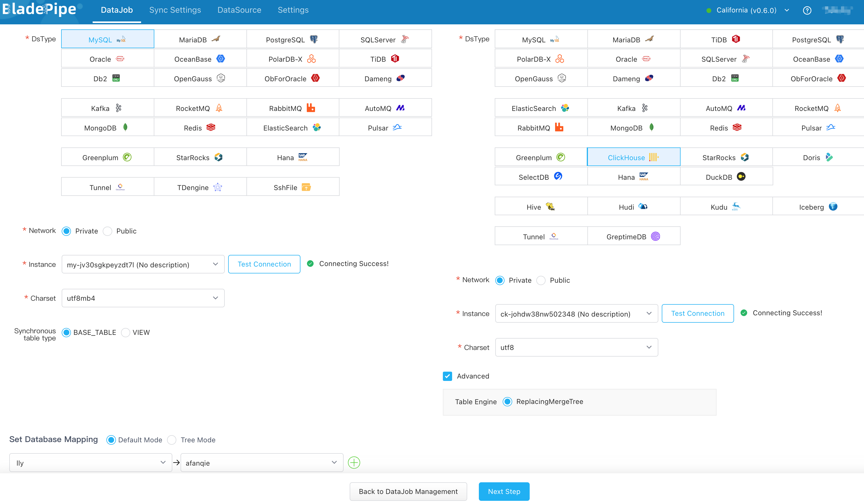Choose Kafka as the source DsType
This screenshot has height=504, width=864.
[107, 108]
